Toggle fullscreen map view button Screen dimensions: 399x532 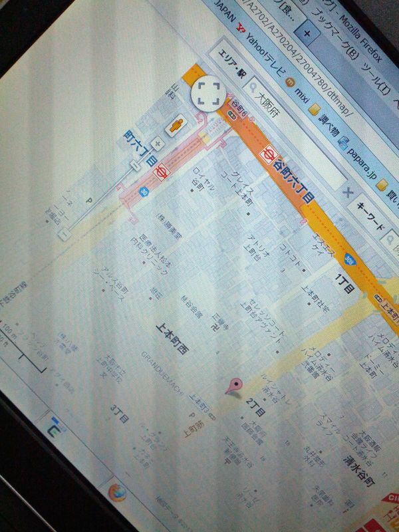pos(208,93)
